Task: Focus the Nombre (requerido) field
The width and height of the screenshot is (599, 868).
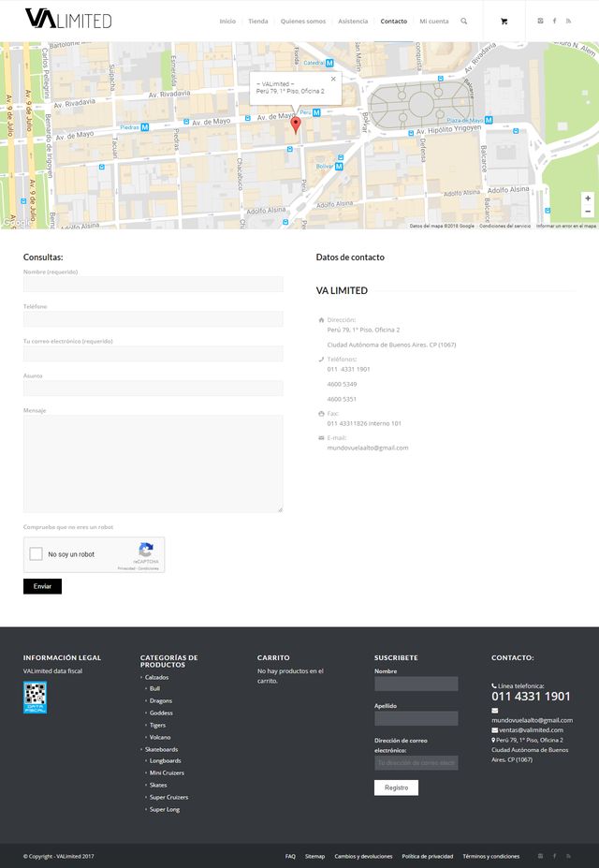Action: [153, 284]
